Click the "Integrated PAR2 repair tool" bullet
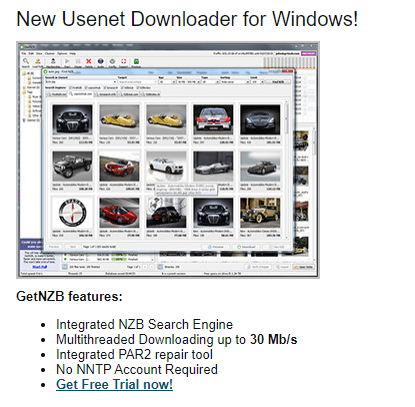Screen dimensions: 415x407 click(134, 354)
